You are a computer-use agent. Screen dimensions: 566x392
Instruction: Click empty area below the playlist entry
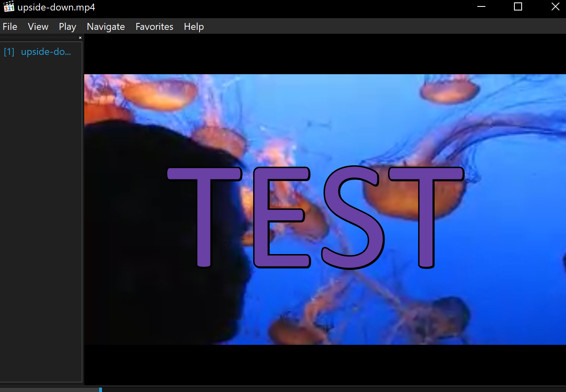40,202
